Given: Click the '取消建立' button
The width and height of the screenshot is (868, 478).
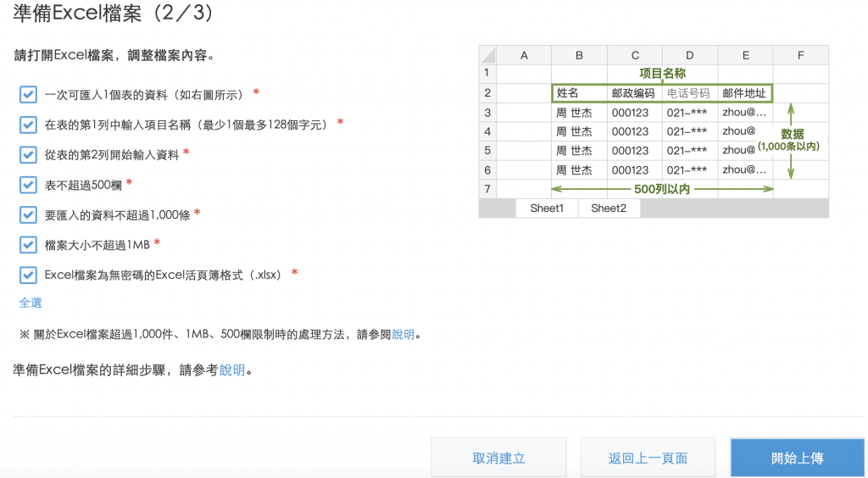Looking at the screenshot, I should pos(498,458).
